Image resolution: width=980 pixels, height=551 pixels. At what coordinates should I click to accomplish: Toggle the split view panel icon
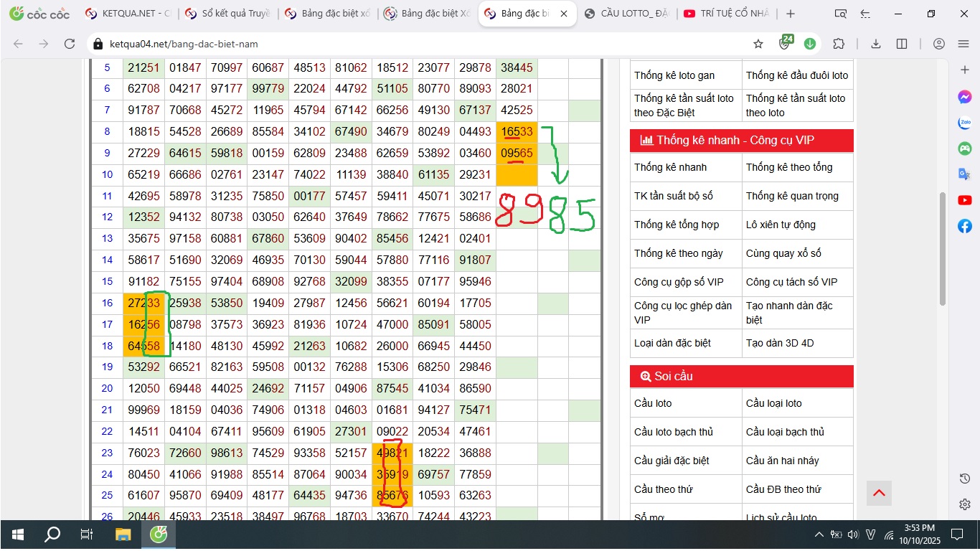click(902, 44)
